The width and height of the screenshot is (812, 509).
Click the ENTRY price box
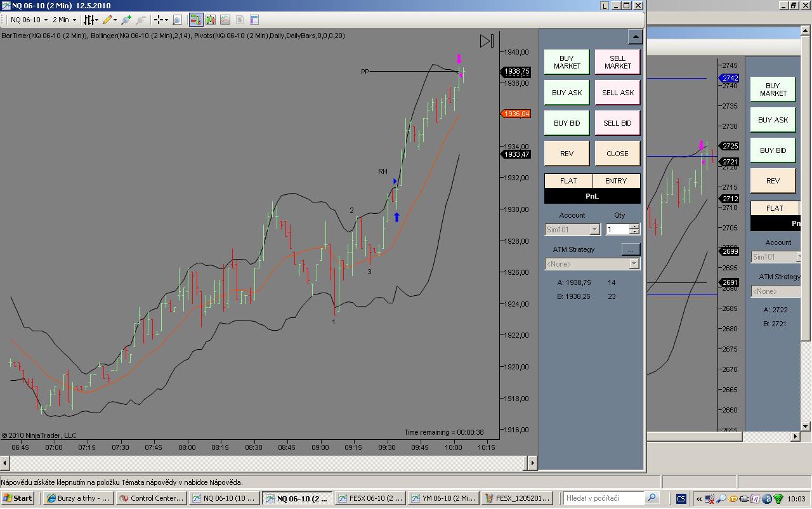pyautogui.click(x=616, y=181)
